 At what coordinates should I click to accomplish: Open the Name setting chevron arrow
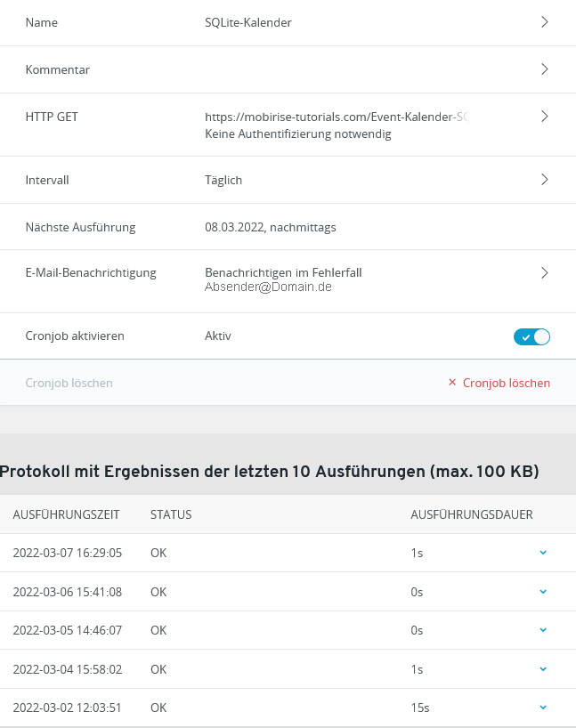point(544,22)
